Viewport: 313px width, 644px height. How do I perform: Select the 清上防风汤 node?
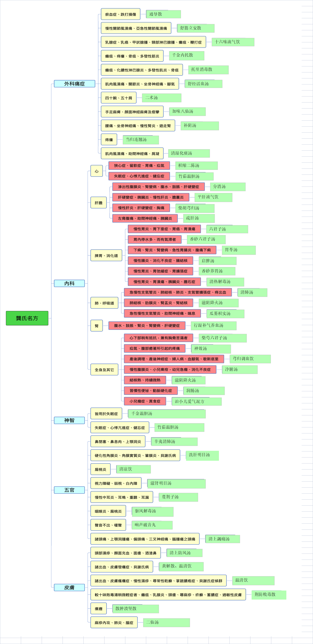(x=185, y=553)
